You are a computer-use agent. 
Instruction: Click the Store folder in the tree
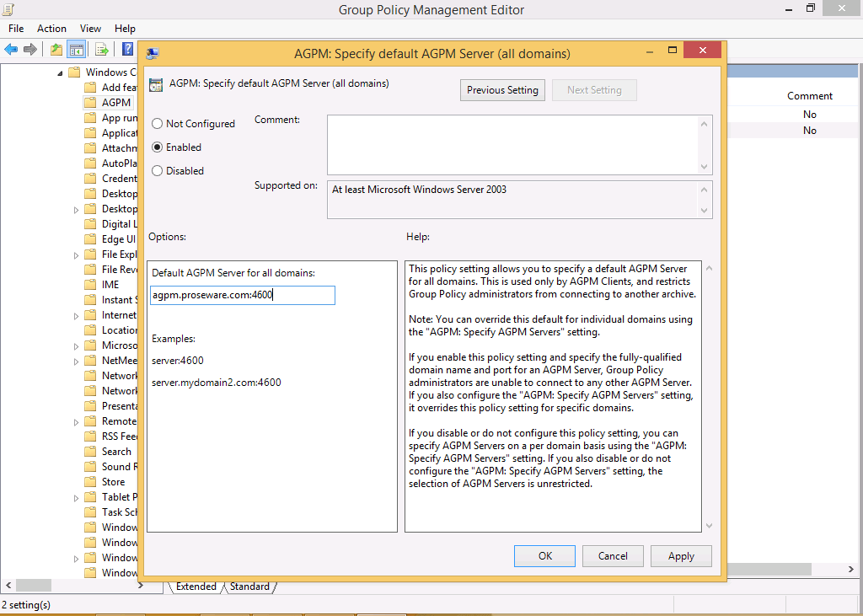[x=113, y=482]
